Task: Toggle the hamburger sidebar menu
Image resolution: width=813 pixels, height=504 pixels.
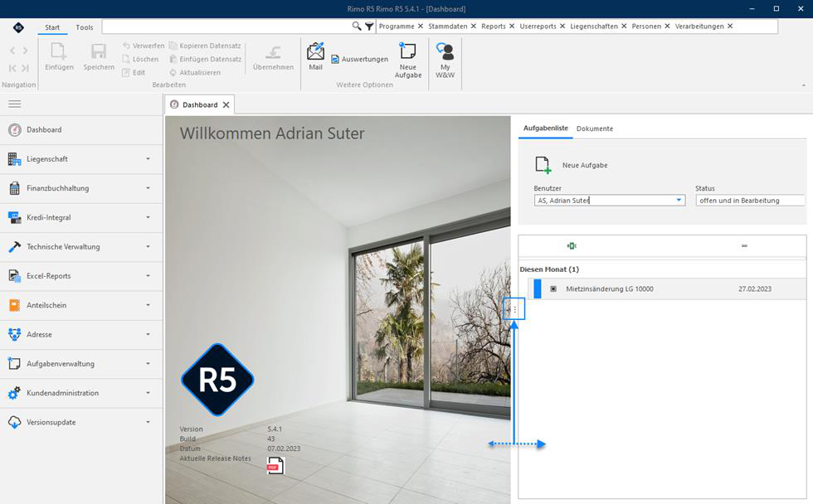Action: (15, 104)
